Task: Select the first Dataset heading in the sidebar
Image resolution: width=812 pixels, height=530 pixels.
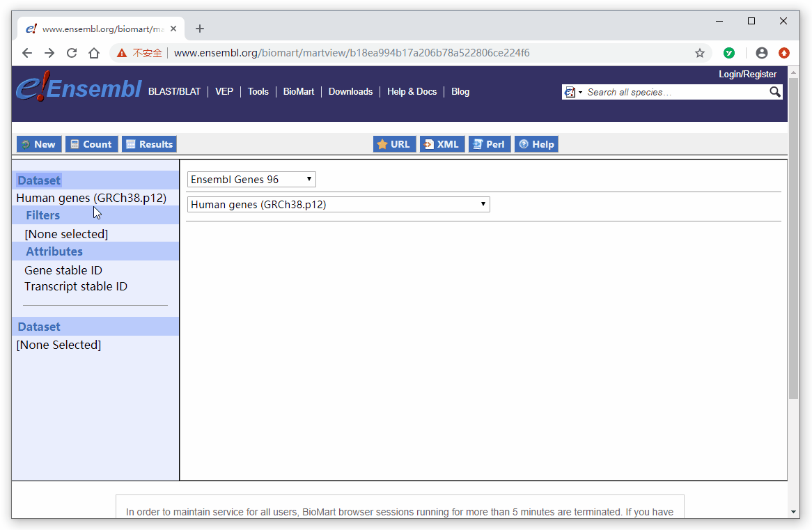Action: (39, 180)
